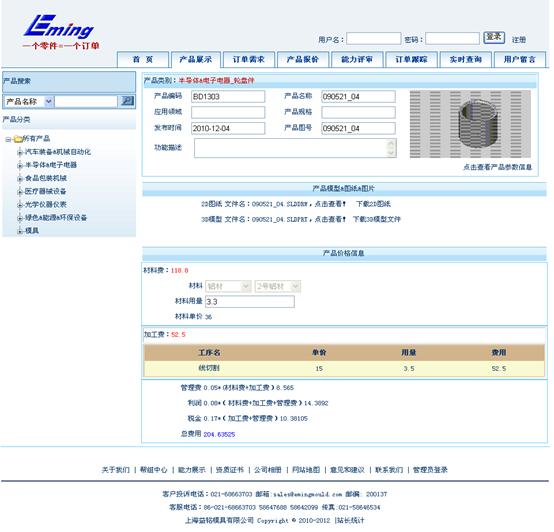Image resolution: width=554 pixels, height=532 pixels.
Task: Focus the 用户名 input field
Action: pyautogui.click(x=373, y=39)
